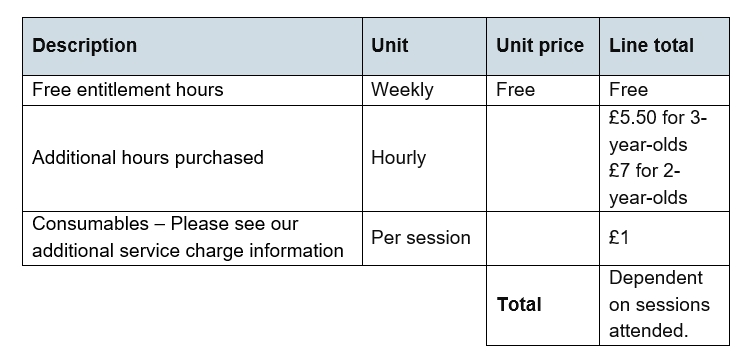Click the Unit price header cell
The height and width of the screenshot is (363, 742).
pos(543,46)
